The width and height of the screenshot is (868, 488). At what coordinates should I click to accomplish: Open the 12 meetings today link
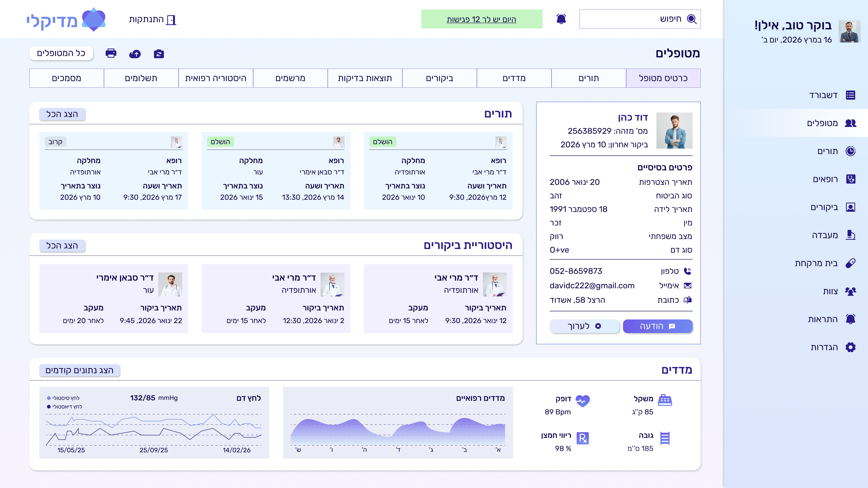tap(481, 19)
